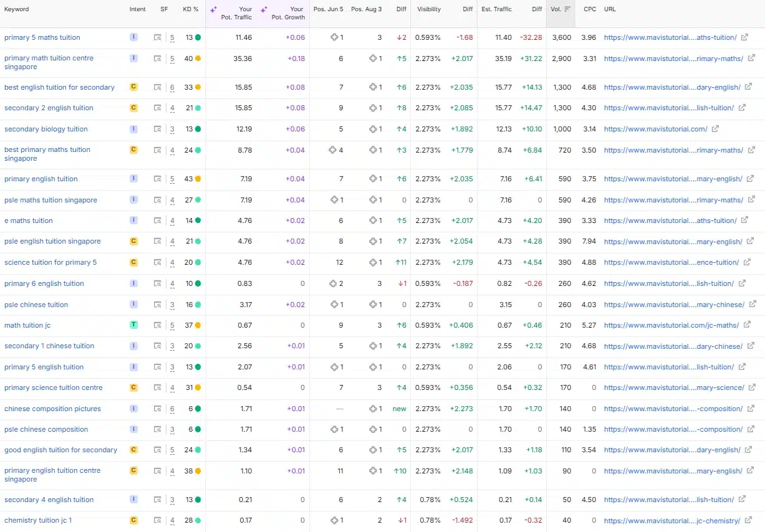
Task: Sort by Est. Traffic column header
Action: coord(497,9)
